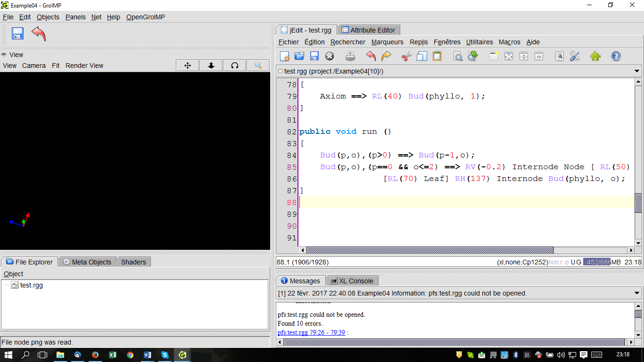Click the Print icon in the jEdit toolbar
This screenshot has width=644, height=362.
pos(350,56)
